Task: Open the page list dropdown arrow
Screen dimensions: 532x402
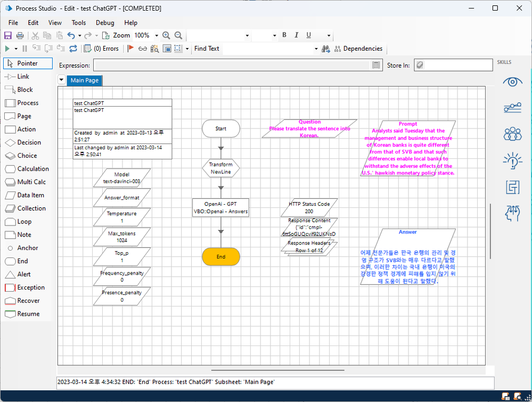Action: pyautogui.click(x=61, y=81)
